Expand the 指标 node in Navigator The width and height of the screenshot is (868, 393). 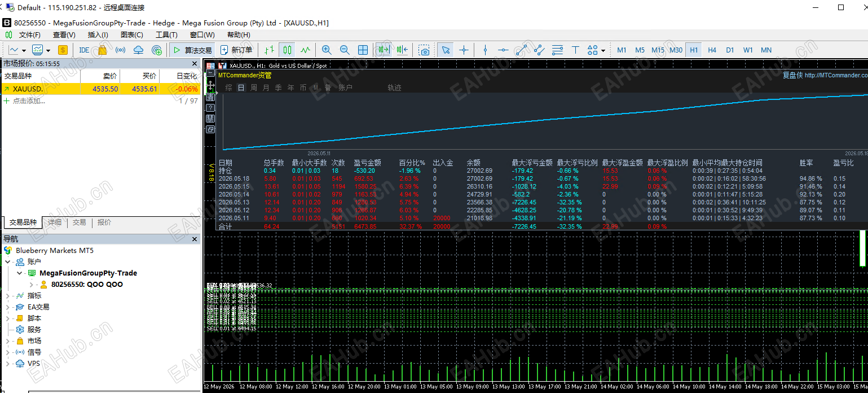pyautogui.click(x=8, y=296)
